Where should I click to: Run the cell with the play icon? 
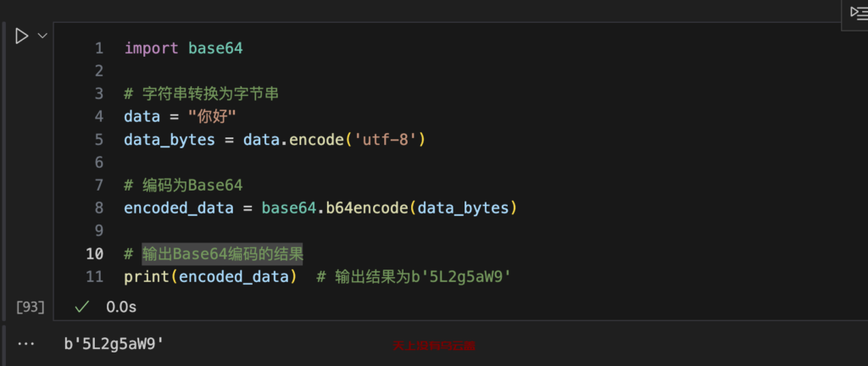pos(21,36)
